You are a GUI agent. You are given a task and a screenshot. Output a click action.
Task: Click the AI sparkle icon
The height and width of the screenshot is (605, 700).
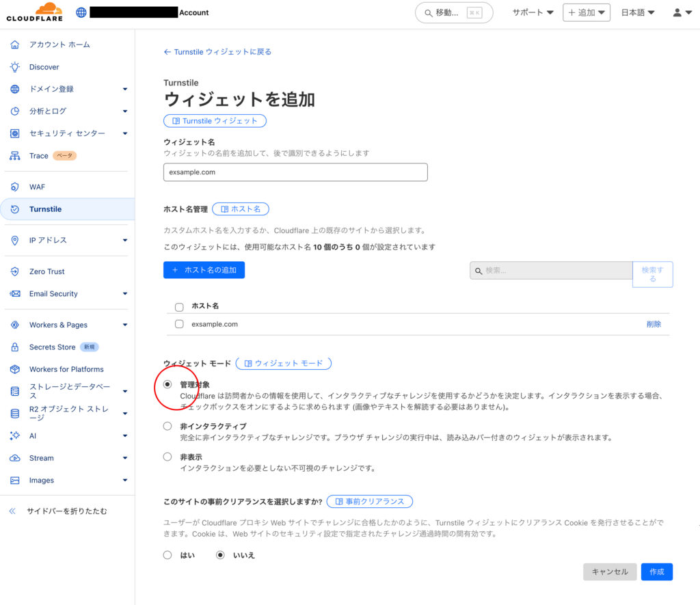[x=15, y=435]
